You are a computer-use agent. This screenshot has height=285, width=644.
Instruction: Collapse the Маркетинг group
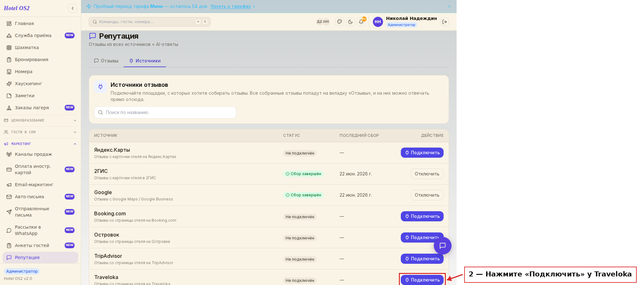(40, 144)
